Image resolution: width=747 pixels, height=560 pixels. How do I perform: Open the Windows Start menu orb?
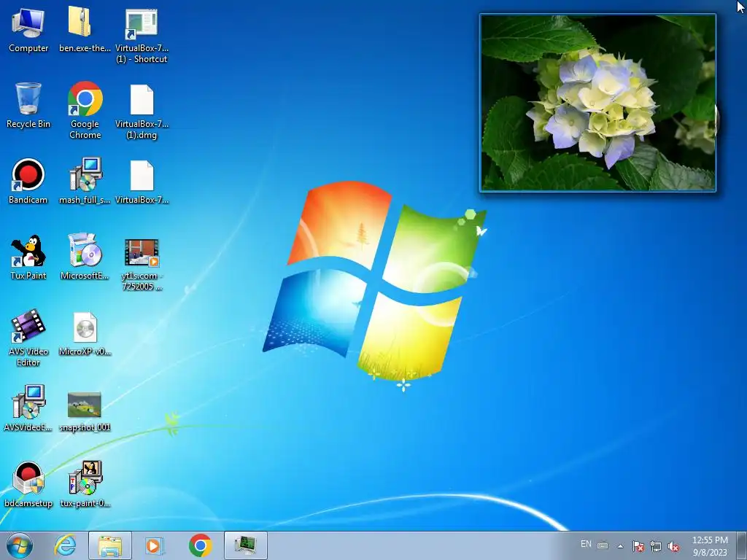(x=20, y=545)
